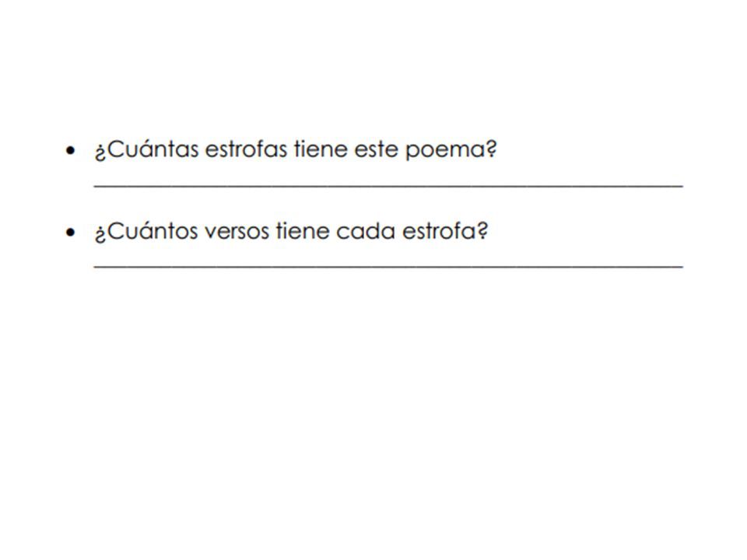Click the word '¿Cuántos' in the second question
747x560 pixels.
tap(146, 231)
